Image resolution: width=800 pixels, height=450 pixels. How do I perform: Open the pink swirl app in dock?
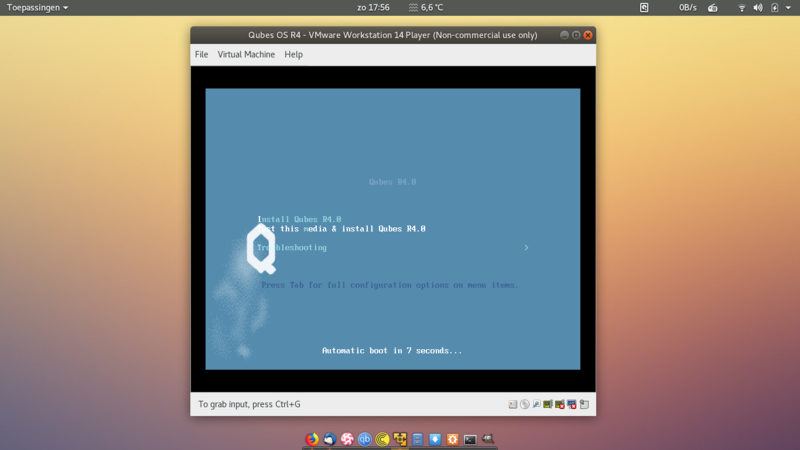click(x=347, y=439)
